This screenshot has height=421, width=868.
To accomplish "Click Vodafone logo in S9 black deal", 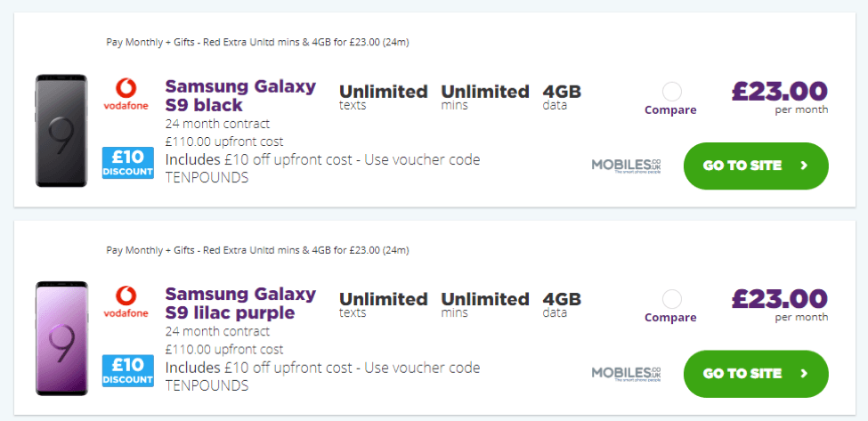I will [x=126, y=96].
